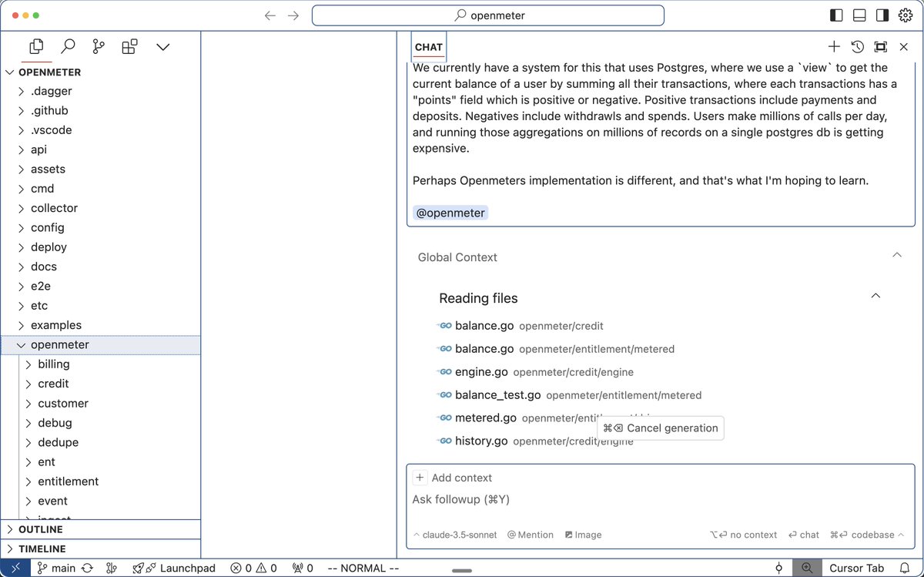Image resolution: width=924 pixels, height=577 pixels.
Task: Open the Search view icon
Action: [x=68, y=46]
